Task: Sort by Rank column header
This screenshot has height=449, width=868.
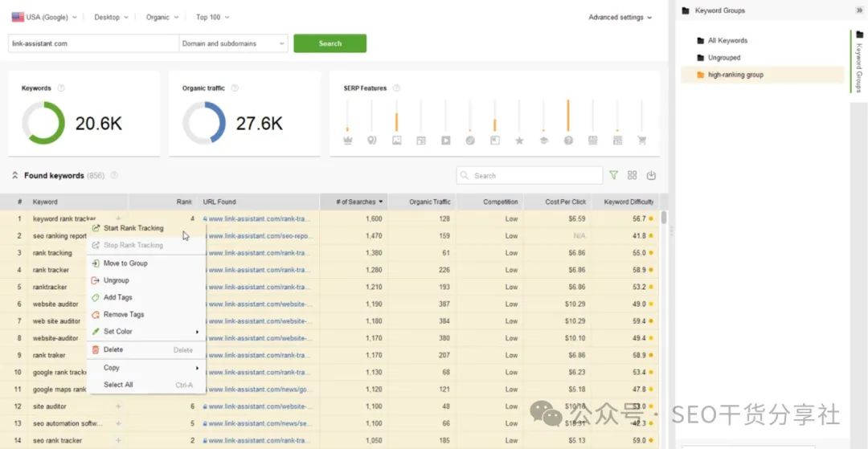Action: [162, 202]
